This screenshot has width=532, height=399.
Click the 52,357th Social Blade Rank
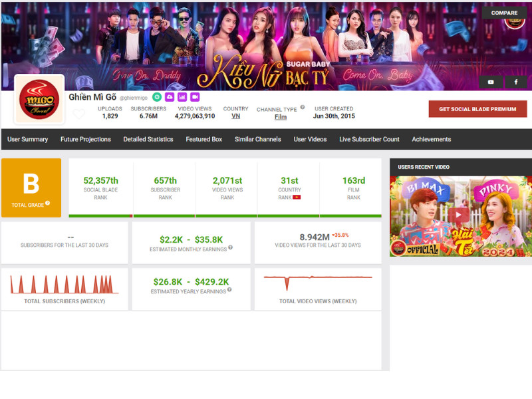coord(101,180)
